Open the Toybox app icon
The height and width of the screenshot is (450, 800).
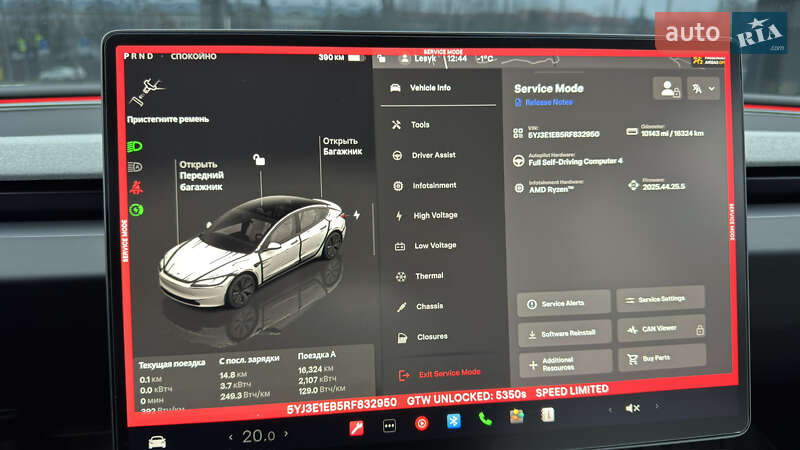tap(517, 417)
